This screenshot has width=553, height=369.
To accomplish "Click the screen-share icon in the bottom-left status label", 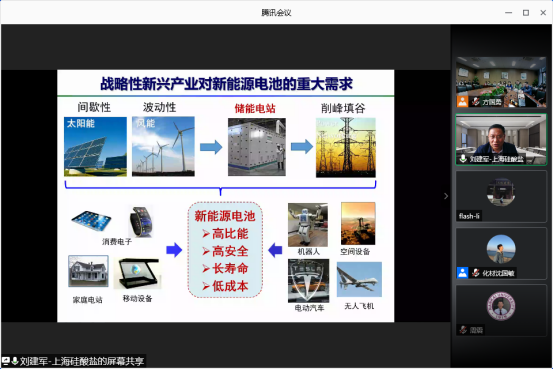I will click(6, 361).
